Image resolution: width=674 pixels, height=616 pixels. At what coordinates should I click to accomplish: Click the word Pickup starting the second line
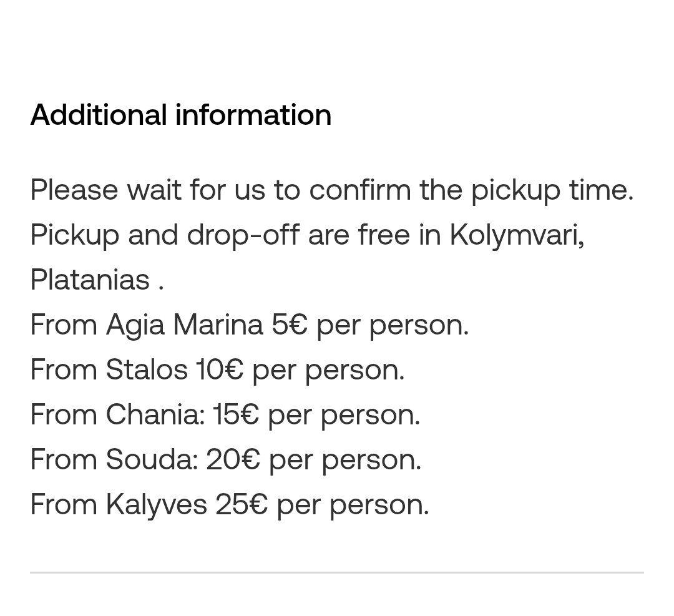74,235
